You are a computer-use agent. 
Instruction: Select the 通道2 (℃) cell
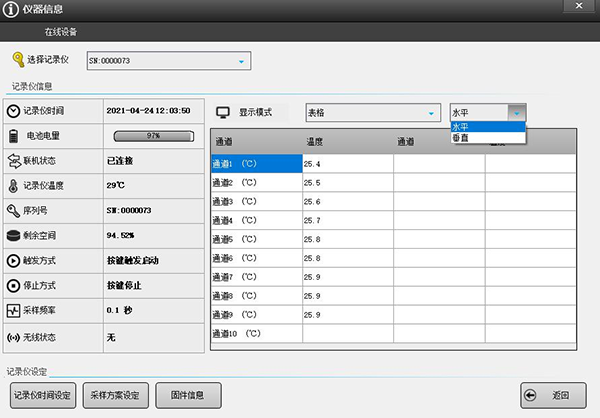pos(257,183)
